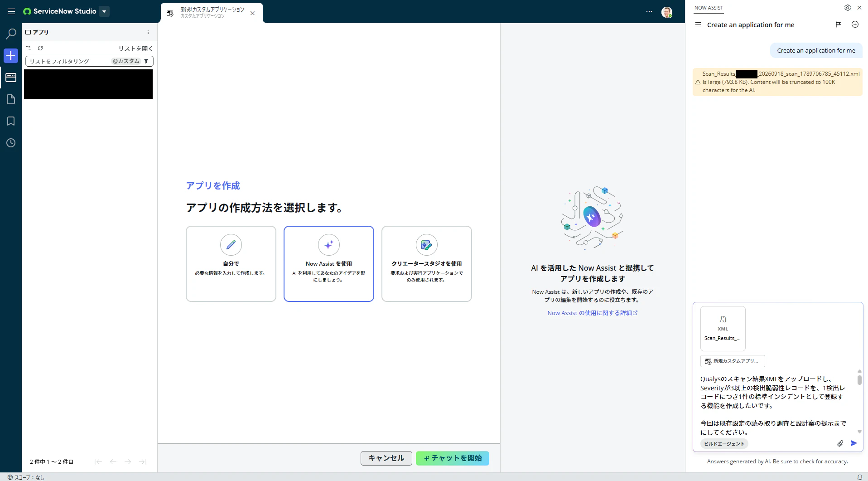Viewport: 868px width, 481px height.
Task: Open Now Assist の使用に関する詳細 link
Action: pyautogui.click(x=592, y=313)
